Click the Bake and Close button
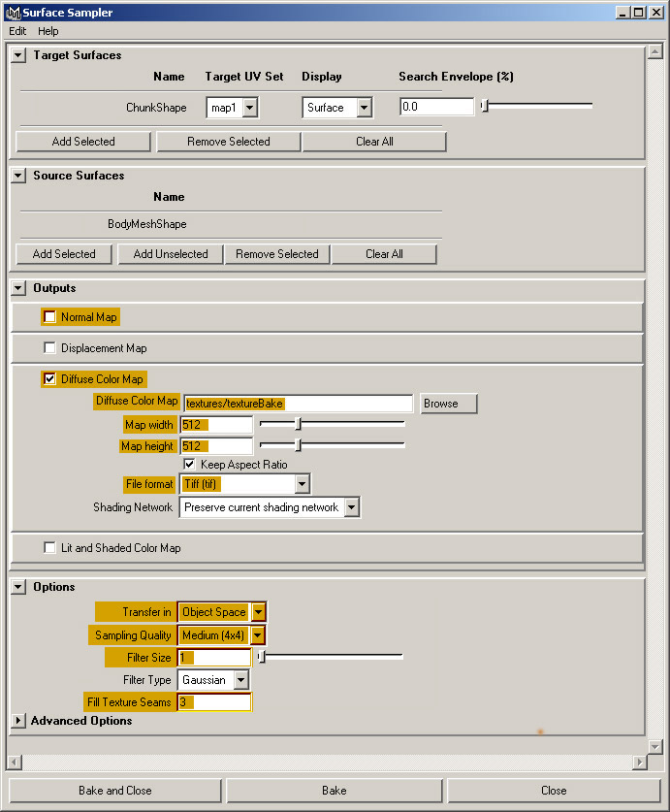This screenshot has height=812, width=670. pos(115,791)
